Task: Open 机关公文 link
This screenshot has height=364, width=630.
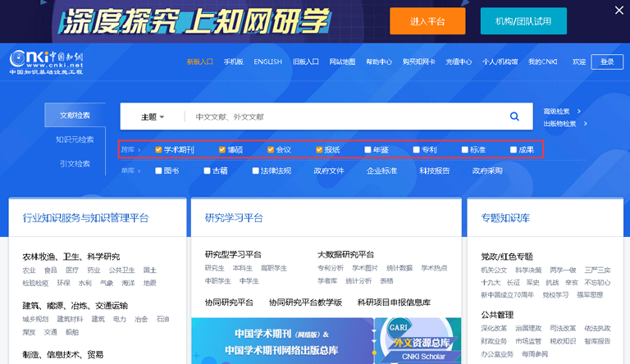Action: 494,271
